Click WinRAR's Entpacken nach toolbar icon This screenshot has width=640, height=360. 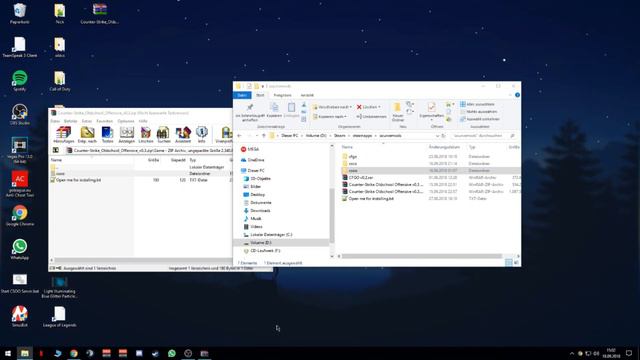tap(87, 134)
